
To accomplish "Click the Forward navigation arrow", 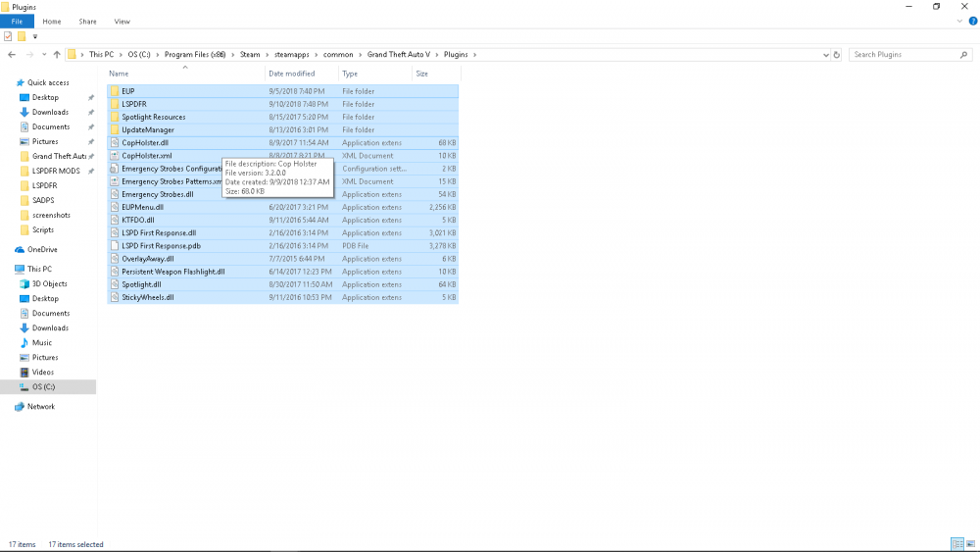I will pyautogui.click(x=29, y=54).
